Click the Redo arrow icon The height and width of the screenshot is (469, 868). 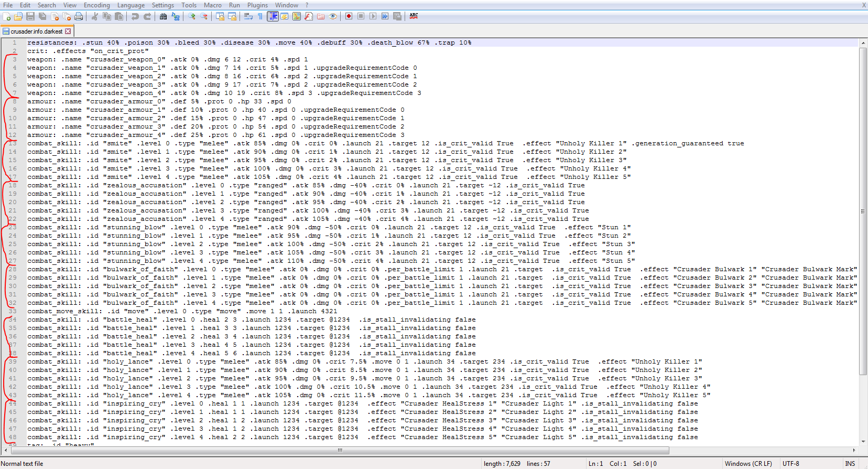147,16
